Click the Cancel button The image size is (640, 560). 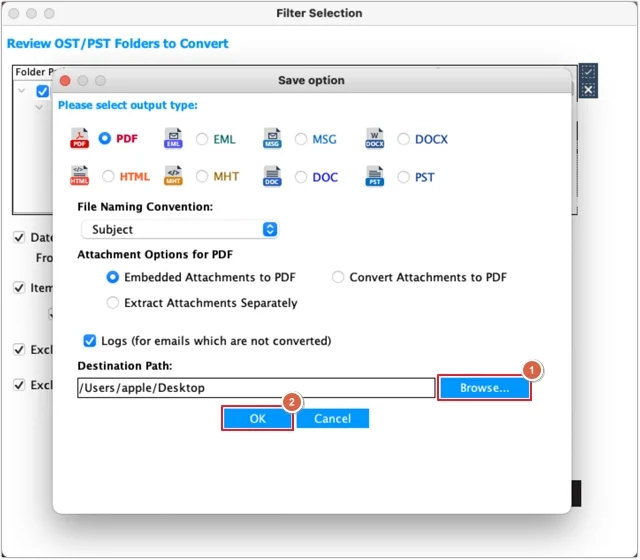[x=333, y=418]
